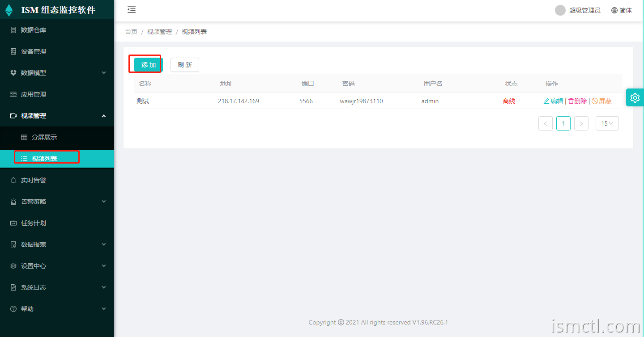Click 删除 link for 测试 row
This screenshot has width=644, height=337.
tap(578, 101)
